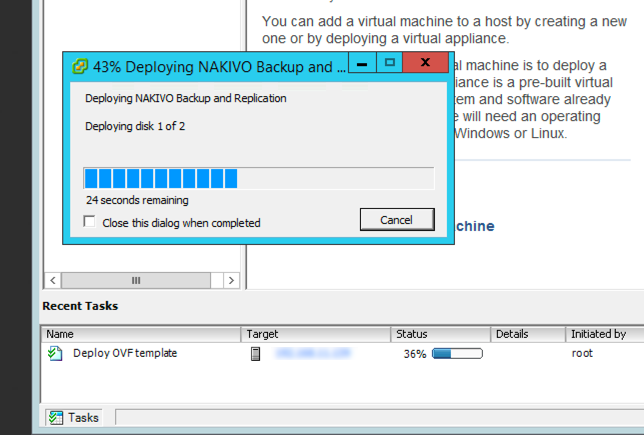Click the 24 seconds remaining text
The width and height of the screenshot is (644, 435).
137,200
